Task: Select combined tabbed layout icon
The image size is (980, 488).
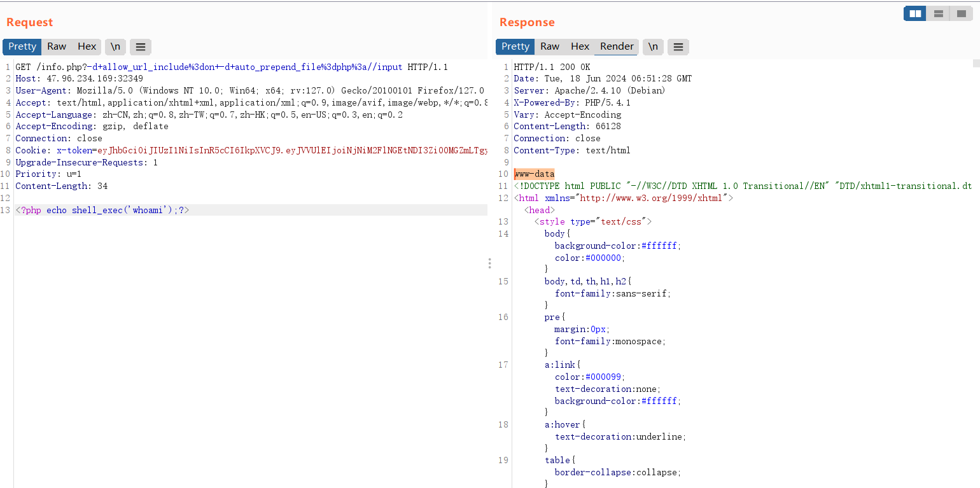Action: tap(961, 13)
